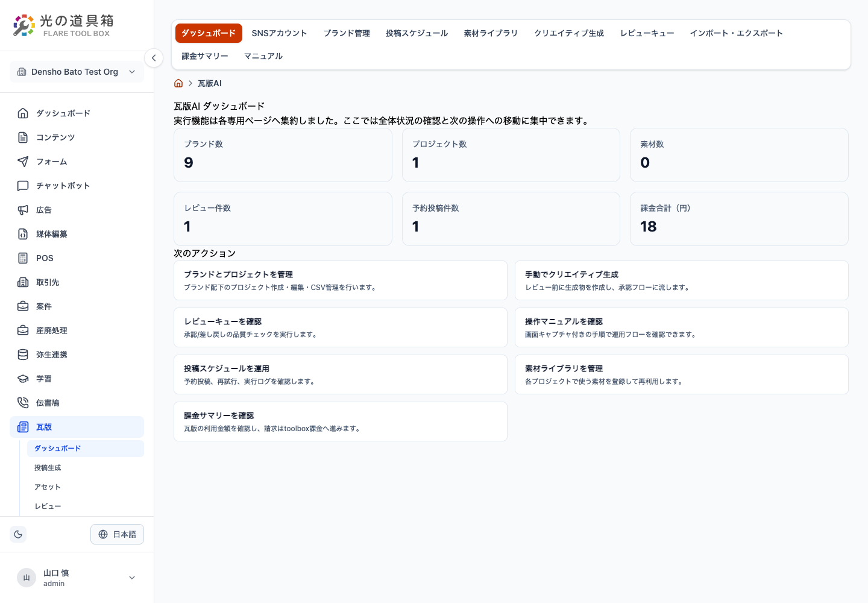This screenshot has height=603, width=868.
Task: Select 投稿生成 in sidebar submenu
Action: [86, 468]
